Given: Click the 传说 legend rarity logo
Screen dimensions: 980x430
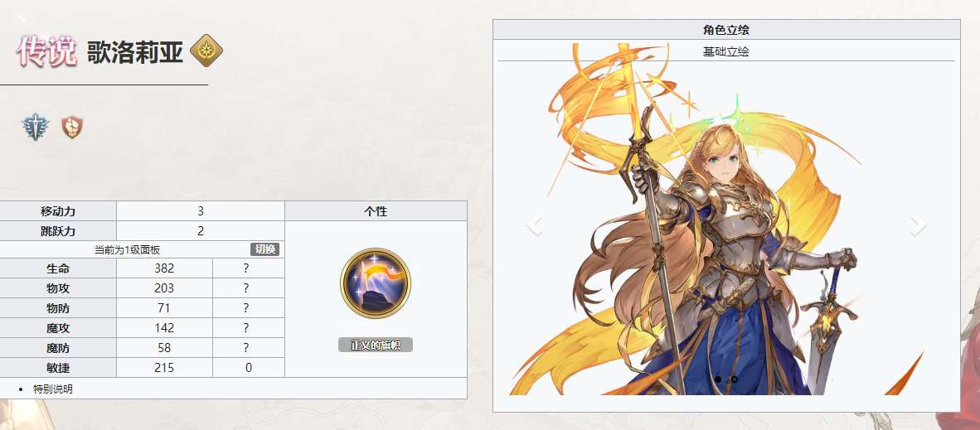Looking at the screenshot, I should pos(47,51).
